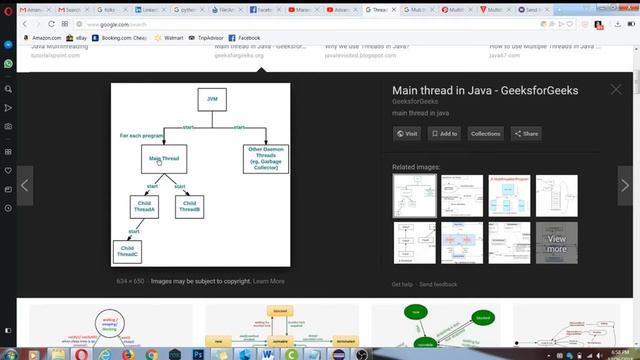The width and height of the screenshot is (640, 360).
Task: Switch to the first YouTube tab
Action: click(303, 9)
